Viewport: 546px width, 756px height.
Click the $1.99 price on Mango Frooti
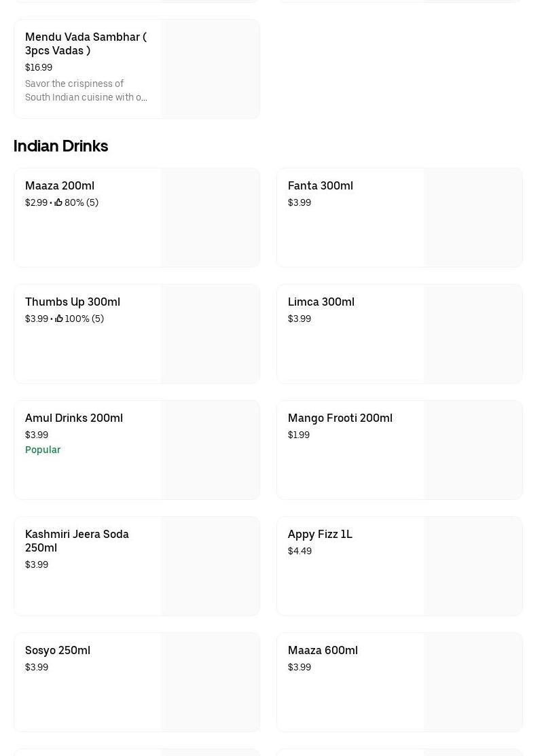click(x=299, y=435)
